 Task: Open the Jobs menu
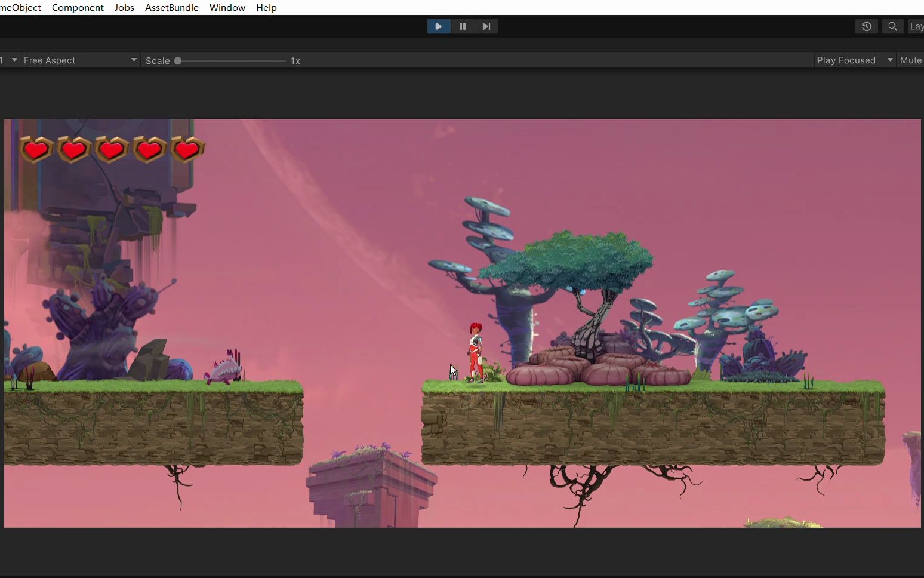(x=124, y=7)
